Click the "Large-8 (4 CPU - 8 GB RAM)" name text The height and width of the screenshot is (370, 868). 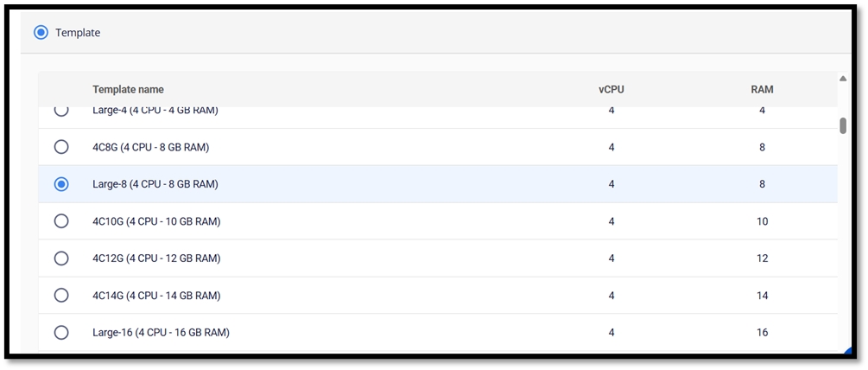coord(155,184)
